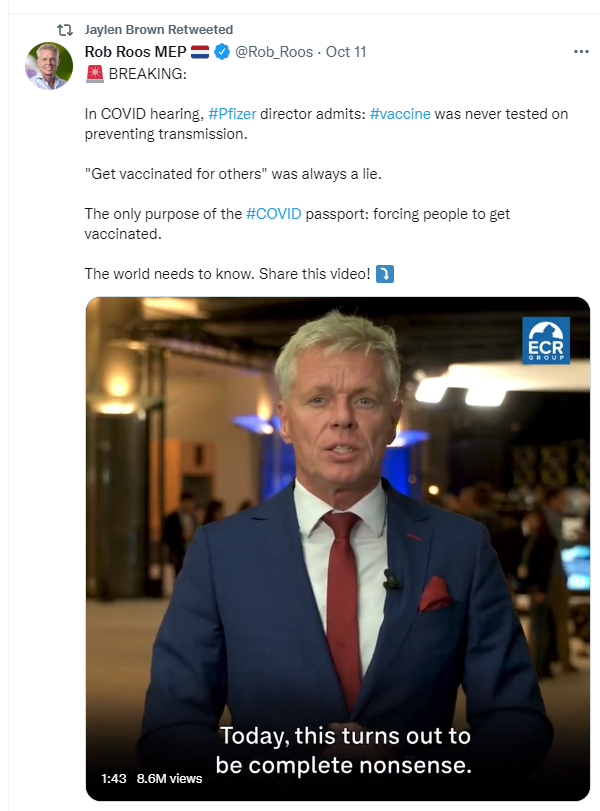
Task: Click the blue down-arrow emoji after Share this video
Action: tap(384, 274)
